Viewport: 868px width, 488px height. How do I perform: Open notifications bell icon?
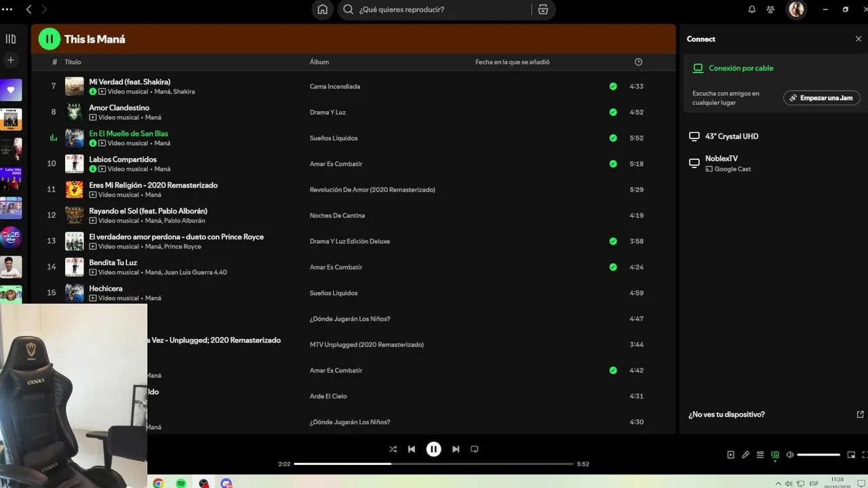click(x=751, y=9)
